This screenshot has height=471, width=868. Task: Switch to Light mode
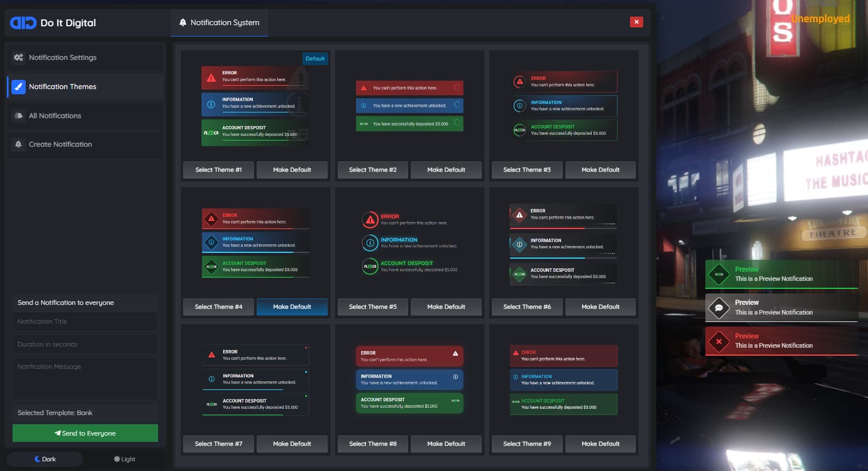[124, 458]
